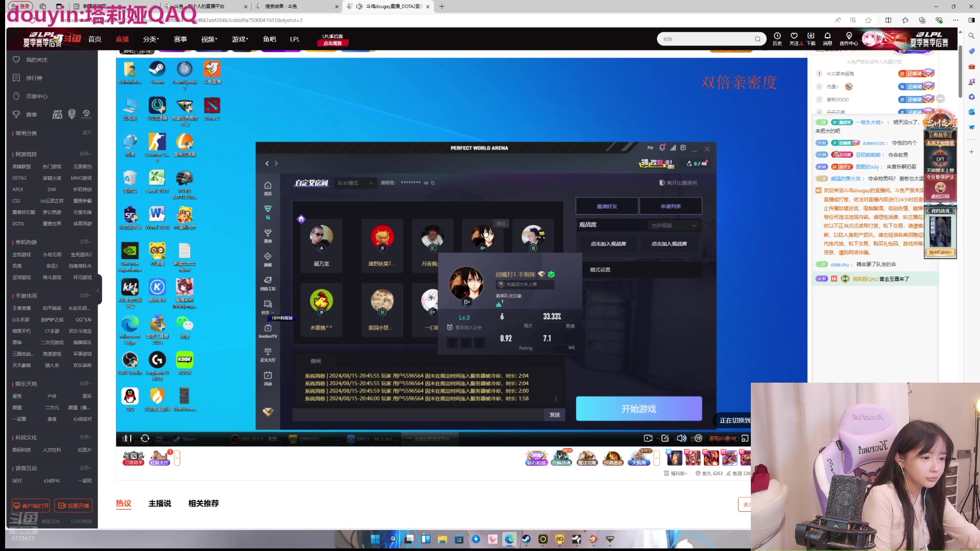Click the 开始游戏 start game button

(x=639, y=409)
